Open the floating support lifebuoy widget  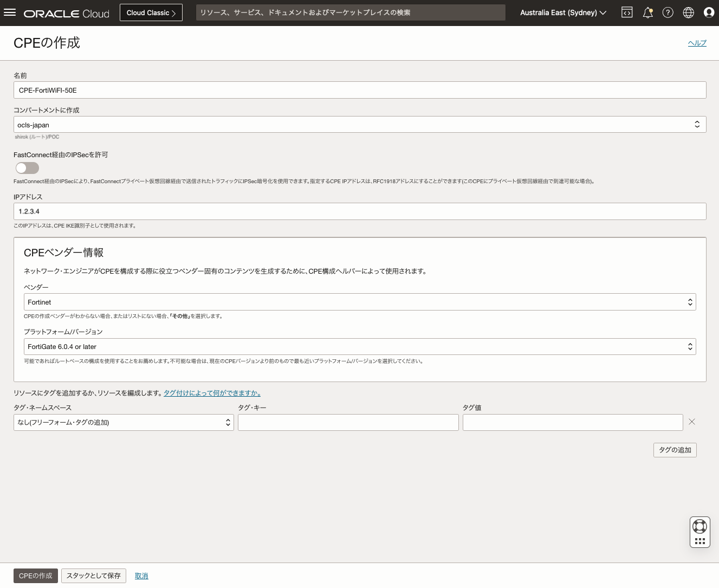point(700,532)
